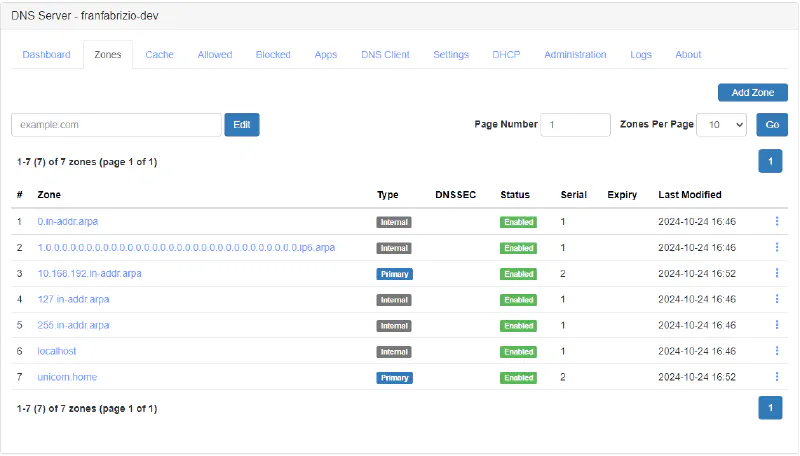Screen dimensions: 800x456
Task: Open options menu for 0.in-addr.arpa zone
Action: click(x=777, y=221)
